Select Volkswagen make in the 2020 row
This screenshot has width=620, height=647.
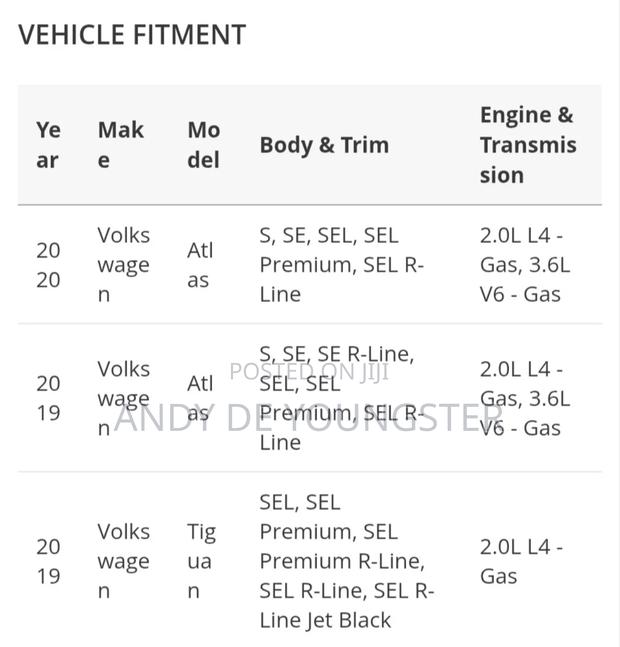[x=123, y=265]
